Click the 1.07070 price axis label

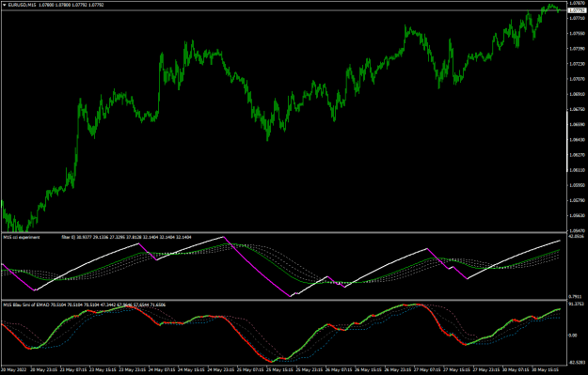tap(578, 79)
